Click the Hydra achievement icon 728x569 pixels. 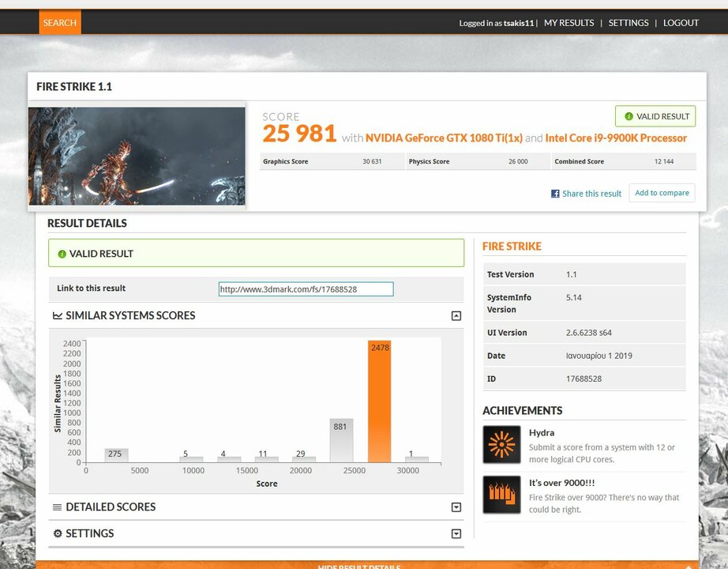click(x=501, y=444)
